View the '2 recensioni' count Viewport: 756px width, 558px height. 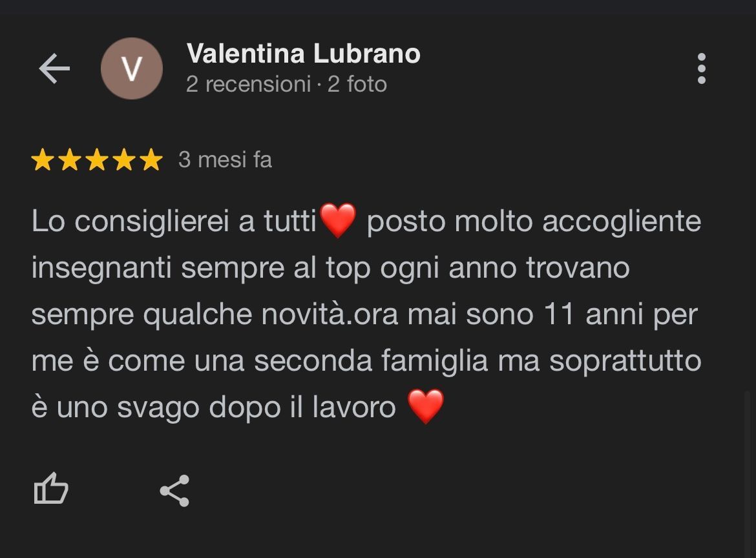[248, 85]
